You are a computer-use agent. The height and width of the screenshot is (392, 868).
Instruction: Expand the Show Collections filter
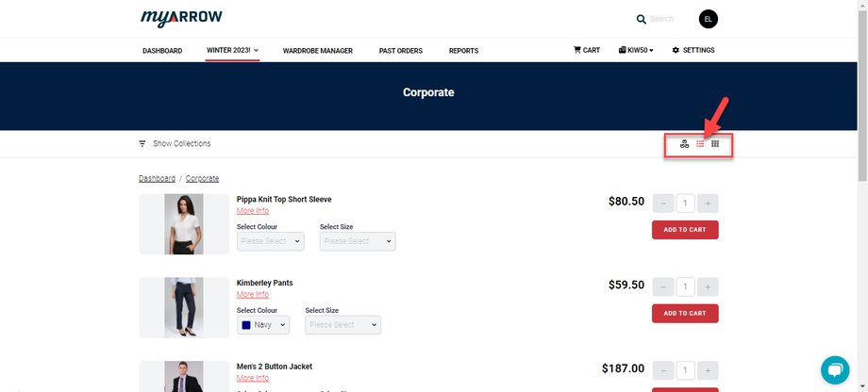(x=175, y=144)
